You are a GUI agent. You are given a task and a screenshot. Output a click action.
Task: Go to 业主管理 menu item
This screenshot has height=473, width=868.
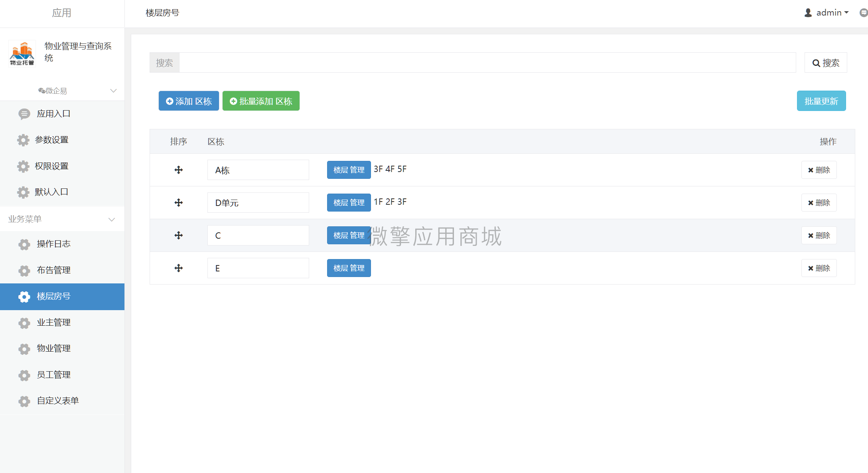[62, 323]
